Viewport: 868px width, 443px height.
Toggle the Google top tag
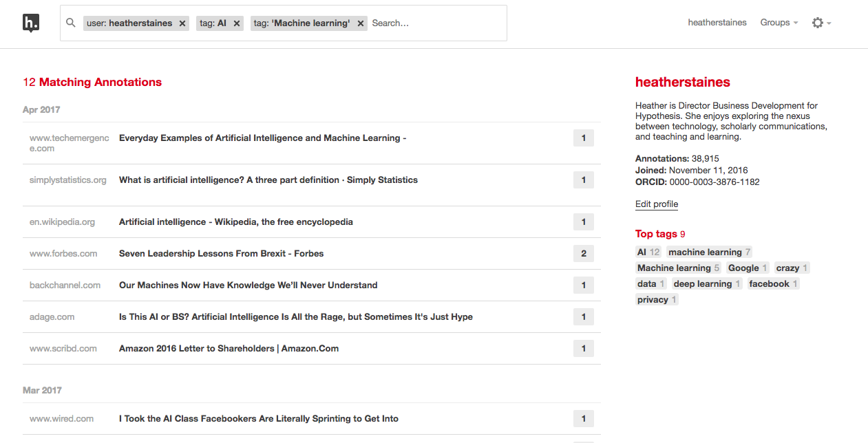(x=747, y=268)
